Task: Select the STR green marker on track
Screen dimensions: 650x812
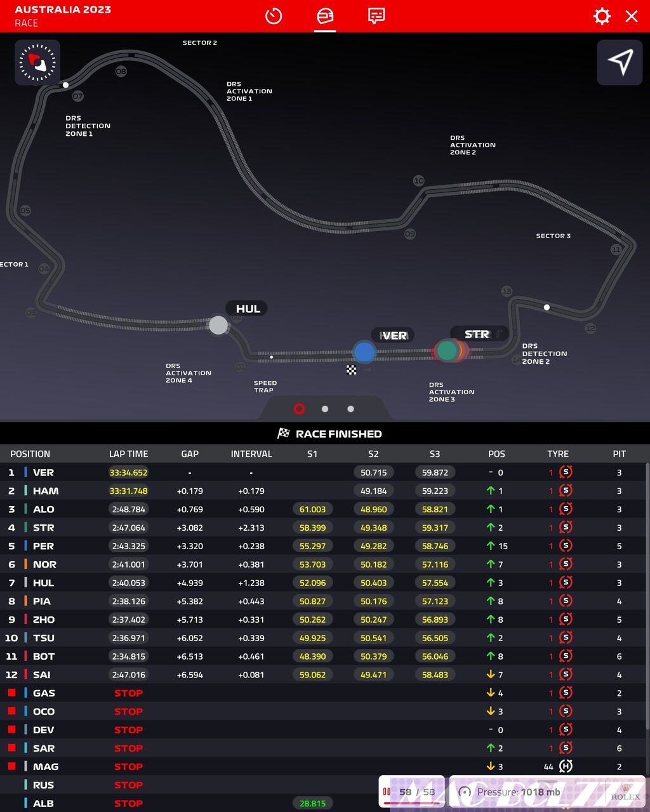Action: click(x=448, y=350)
